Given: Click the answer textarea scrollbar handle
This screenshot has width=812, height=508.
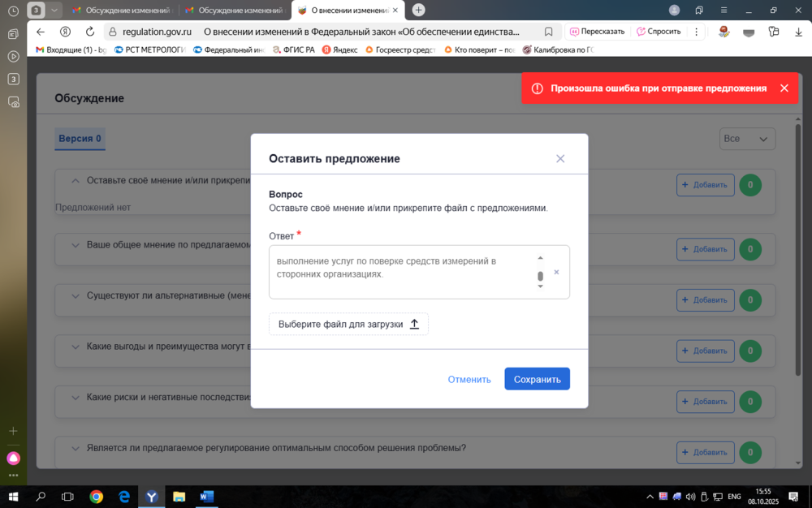Looking at the screenshot, I should pyautogui.click(x=540, y=277).
